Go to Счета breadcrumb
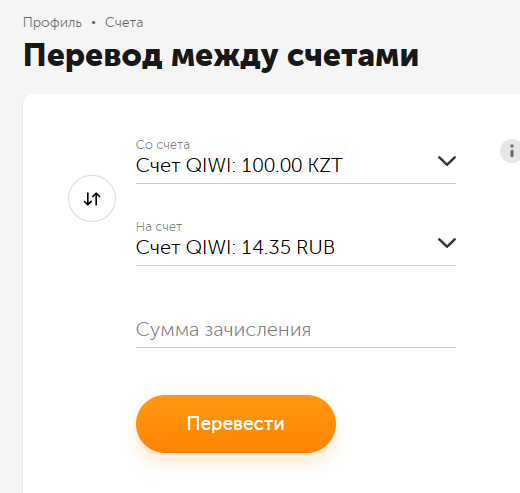Image resolution: width=520 pixels, height=493 pixels. (x=124, y=23)
